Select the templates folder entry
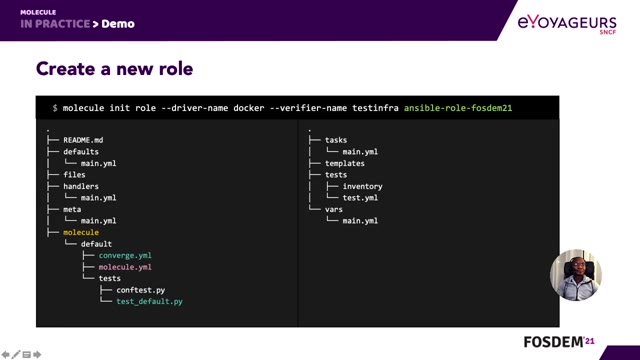Screen dimensions: 640x360 [345, 163]
